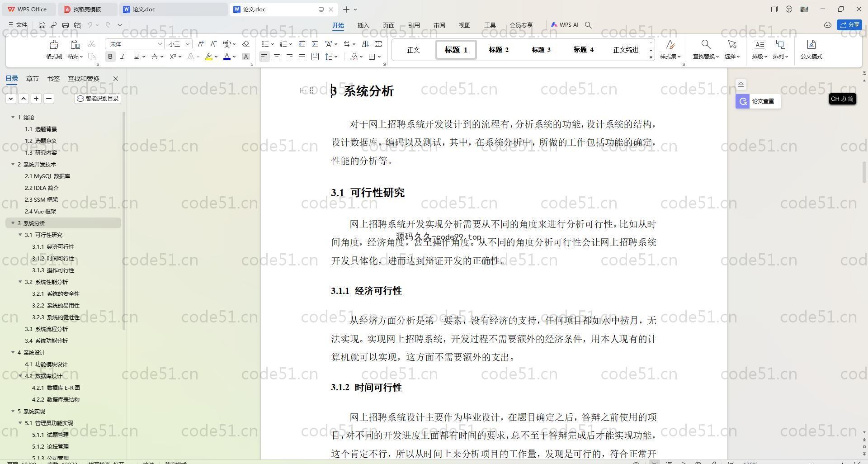868x464 pixels.
Task: Set Align Right paragraph alignment
Action: point(289,57)
